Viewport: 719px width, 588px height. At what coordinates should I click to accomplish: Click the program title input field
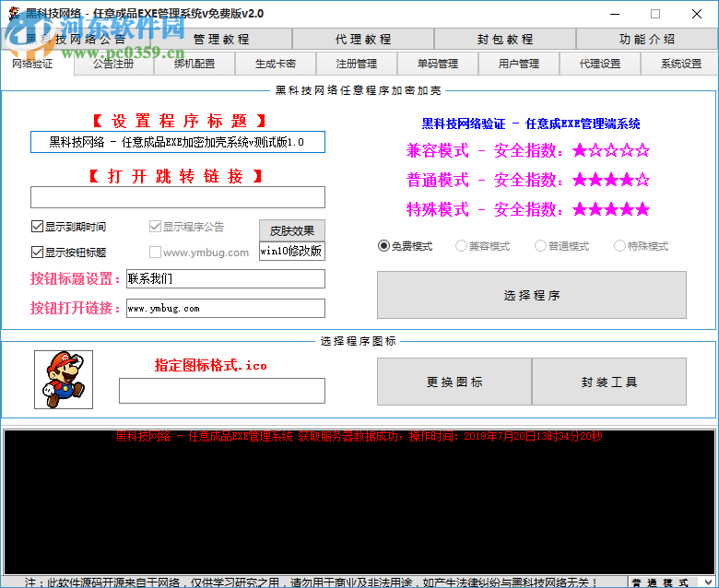(178, 142)
